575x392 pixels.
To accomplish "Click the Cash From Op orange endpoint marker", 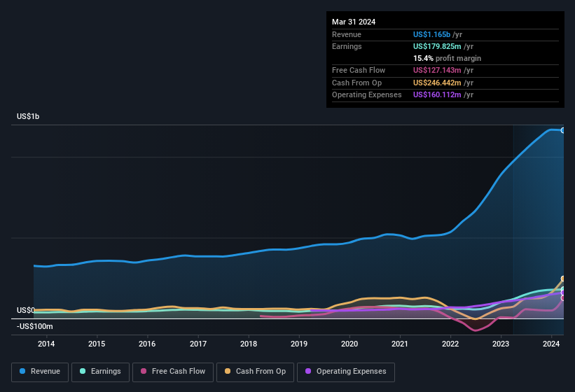I will click(x=563, y=279).
